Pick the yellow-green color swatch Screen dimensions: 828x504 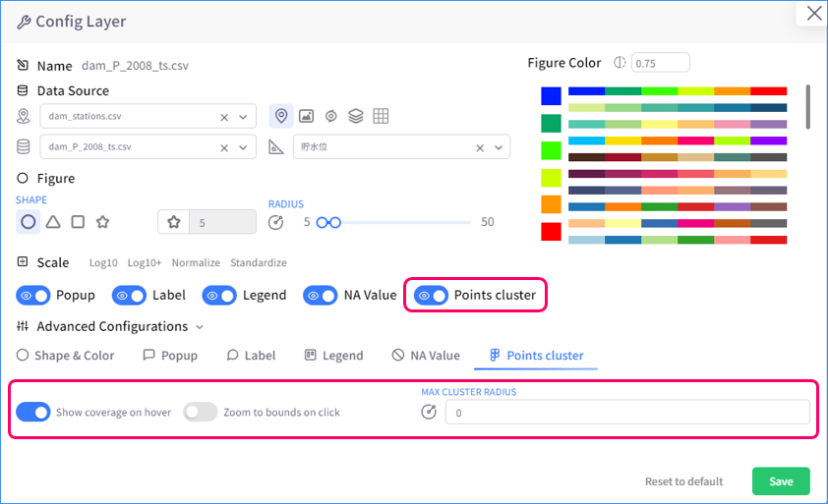coord(551,177)
